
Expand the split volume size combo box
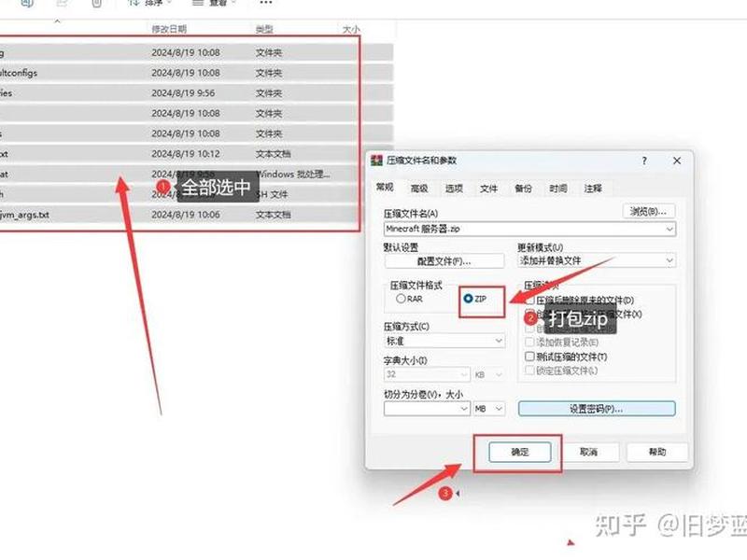coord(464,409)
